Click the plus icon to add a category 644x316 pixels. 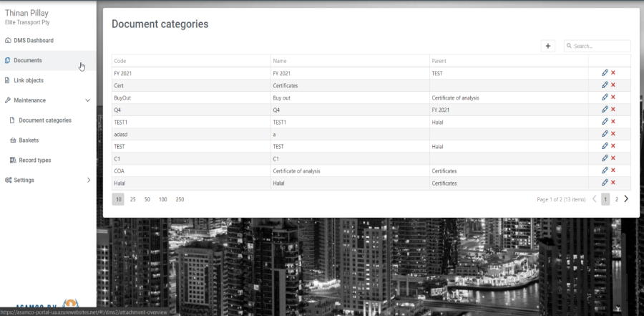548,46
